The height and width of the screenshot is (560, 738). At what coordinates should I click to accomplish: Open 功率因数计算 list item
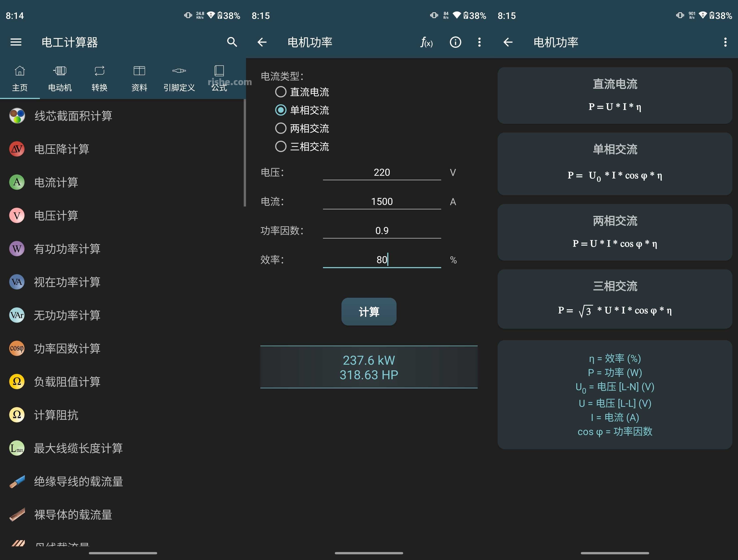coord(122,348)
